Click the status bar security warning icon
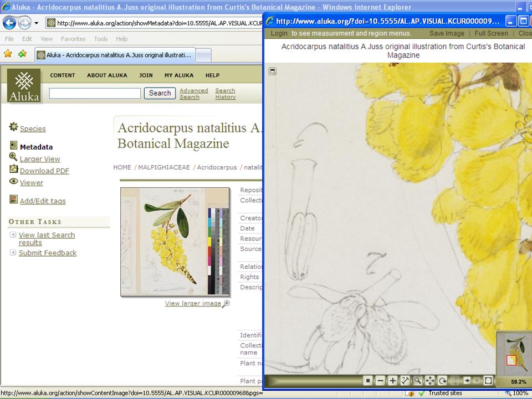532x399 pixels. coord(411,393)
